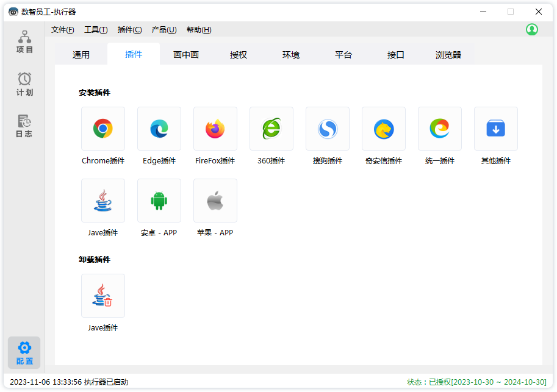Viewport: 557px width, 392px height.
Task: Minimize the 数智员工-执行器 window
Action: click(483, 12)
